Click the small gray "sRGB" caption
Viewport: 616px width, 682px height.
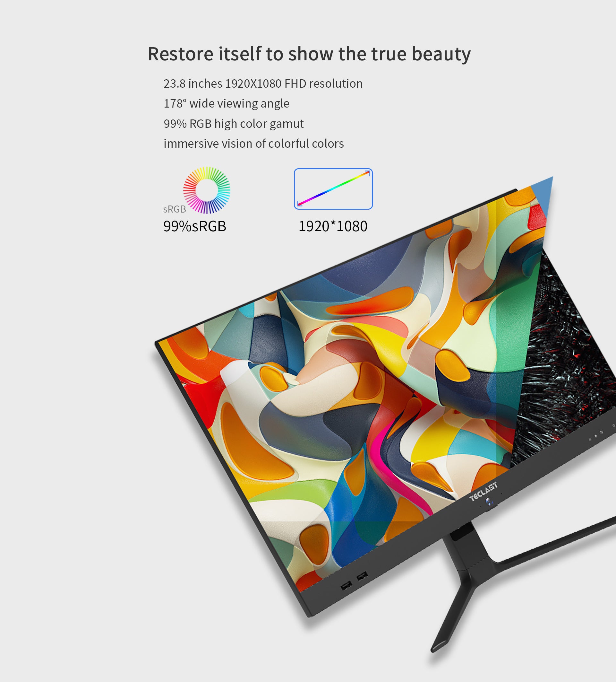175,209
